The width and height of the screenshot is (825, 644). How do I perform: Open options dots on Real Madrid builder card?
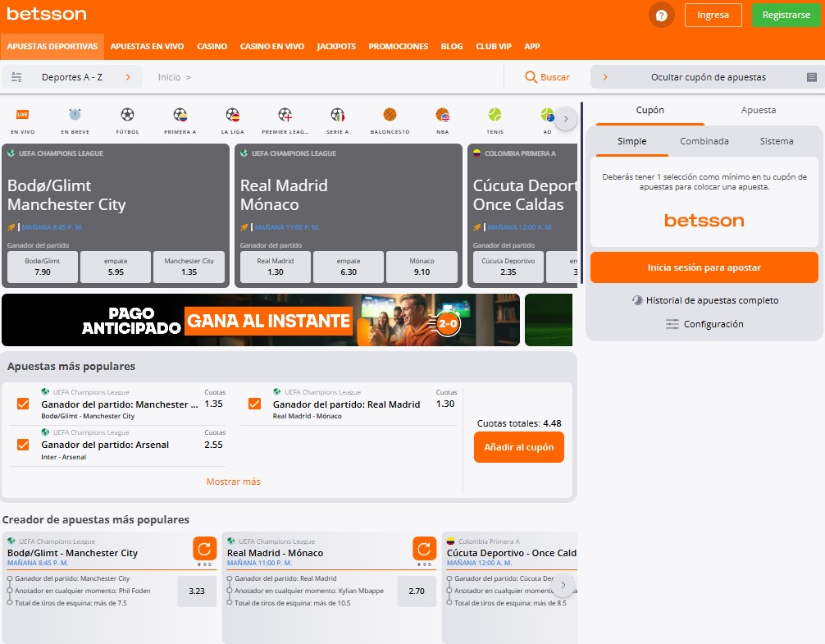click(424, 564)
